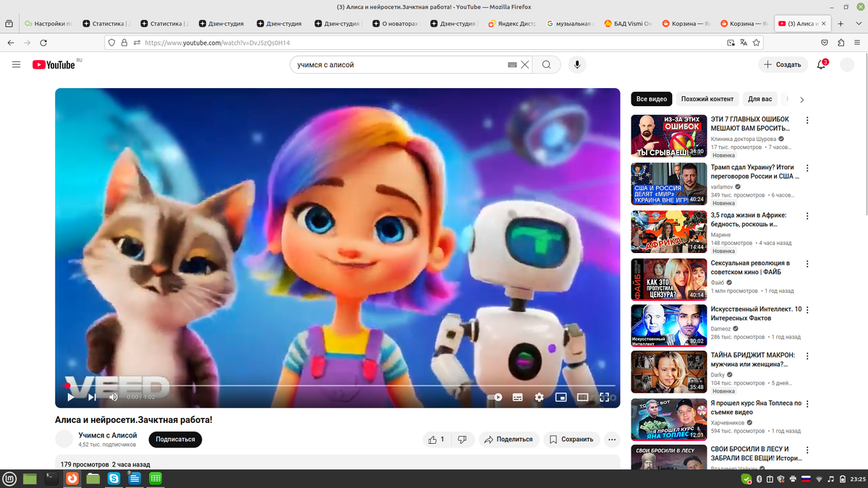
Task: Open the YouTube hamburger guide menu
Action: coord(16,65)
